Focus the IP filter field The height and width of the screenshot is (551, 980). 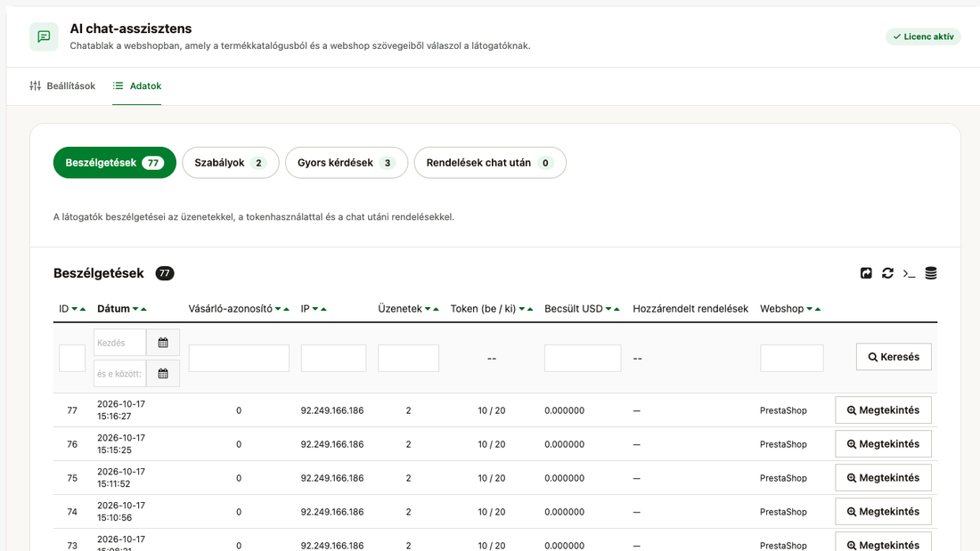(x=334, y=358)
